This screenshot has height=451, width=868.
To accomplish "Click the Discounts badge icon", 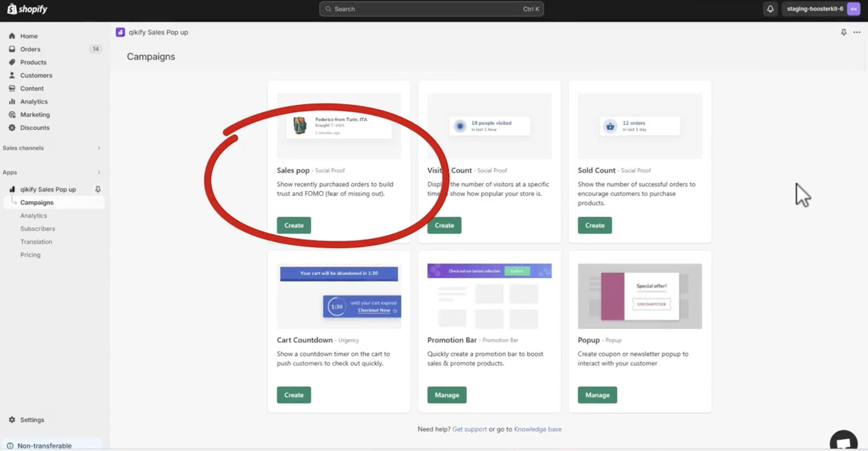I will coord(12,127).
